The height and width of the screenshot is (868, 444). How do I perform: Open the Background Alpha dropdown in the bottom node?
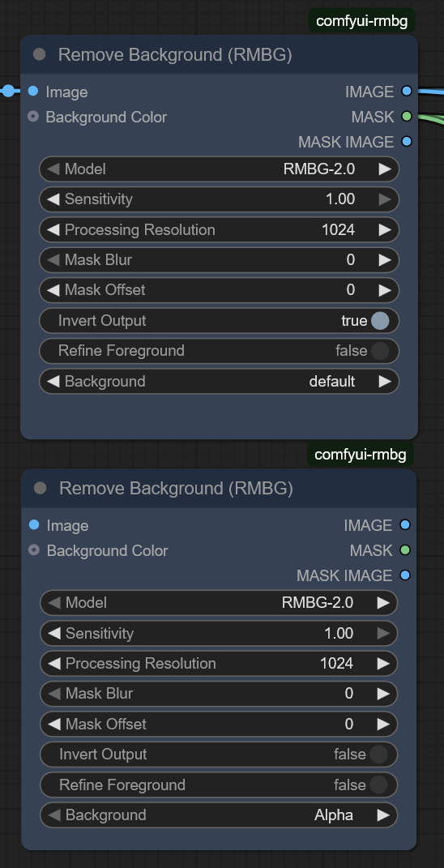coord(219,815)
